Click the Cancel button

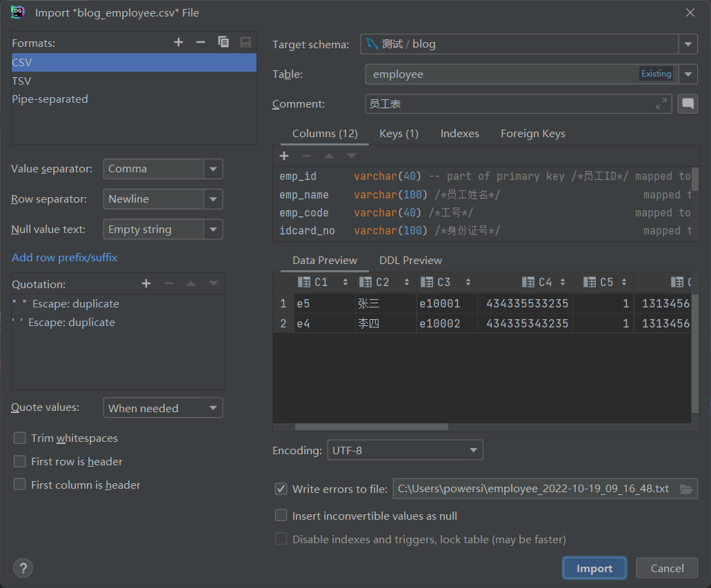[667, 568]
